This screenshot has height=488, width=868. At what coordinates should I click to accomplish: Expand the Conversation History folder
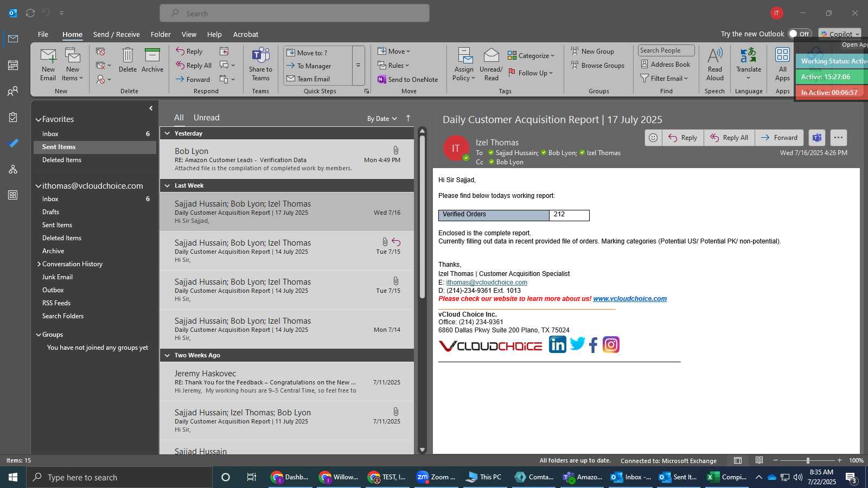click(39, 264)
